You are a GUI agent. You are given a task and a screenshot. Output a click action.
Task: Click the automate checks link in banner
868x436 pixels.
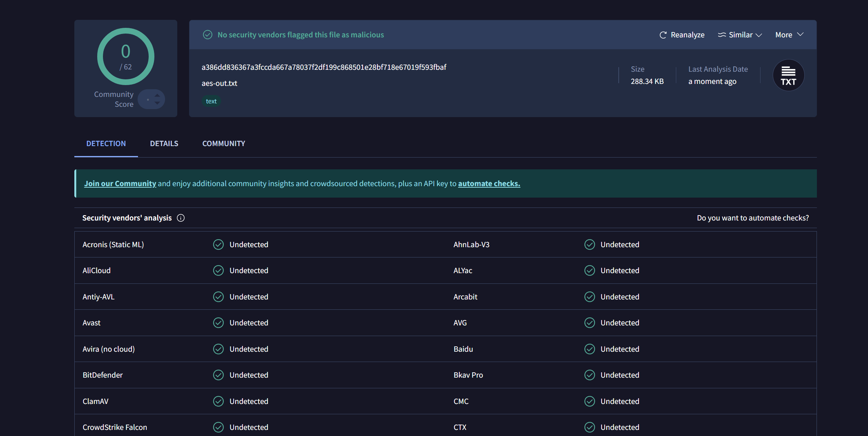(489, 183)
